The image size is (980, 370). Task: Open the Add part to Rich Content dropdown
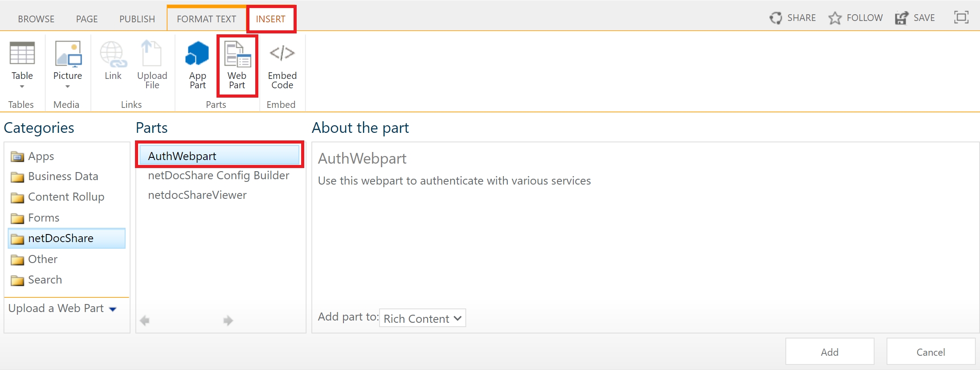pyautogui.click(x=422, y=318)
